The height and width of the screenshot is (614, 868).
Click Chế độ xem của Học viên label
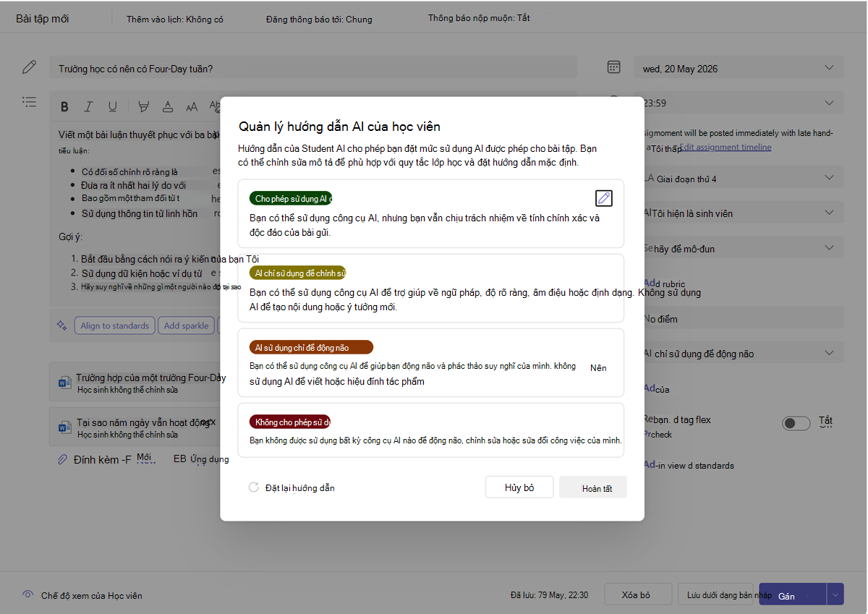pyautogui.click(x=92, y=596)
